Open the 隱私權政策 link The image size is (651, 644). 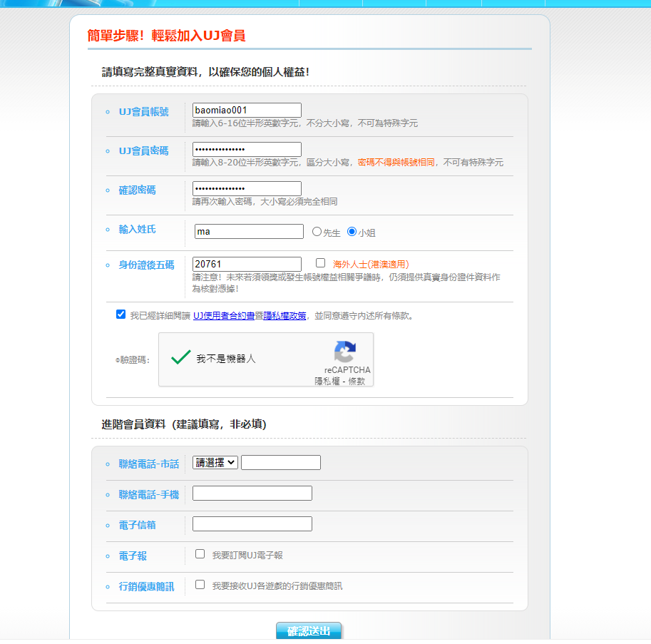coord(285,316)
